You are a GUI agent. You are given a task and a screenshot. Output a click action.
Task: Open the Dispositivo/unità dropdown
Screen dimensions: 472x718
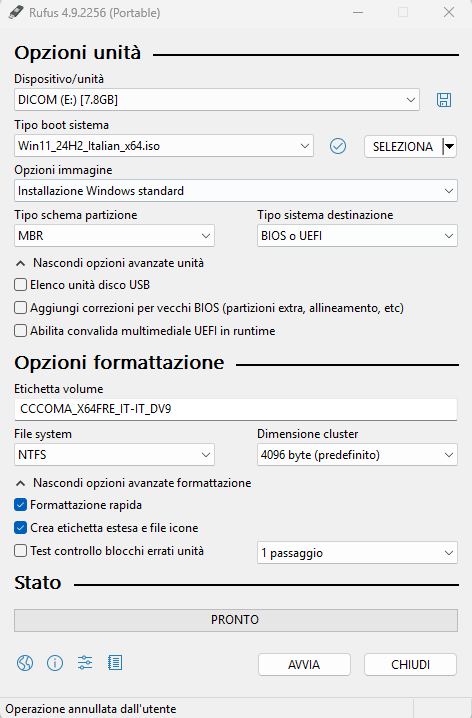pos(217,99)
